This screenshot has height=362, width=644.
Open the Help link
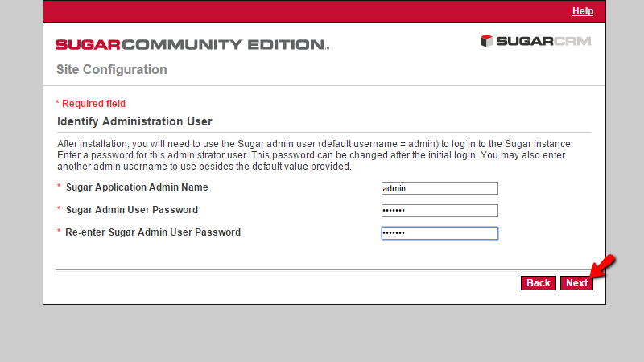(582, 11)
